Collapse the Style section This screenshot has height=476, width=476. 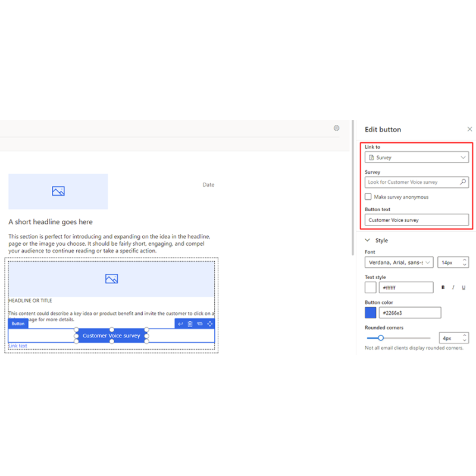pyautogui.click(x=367, y=240)
